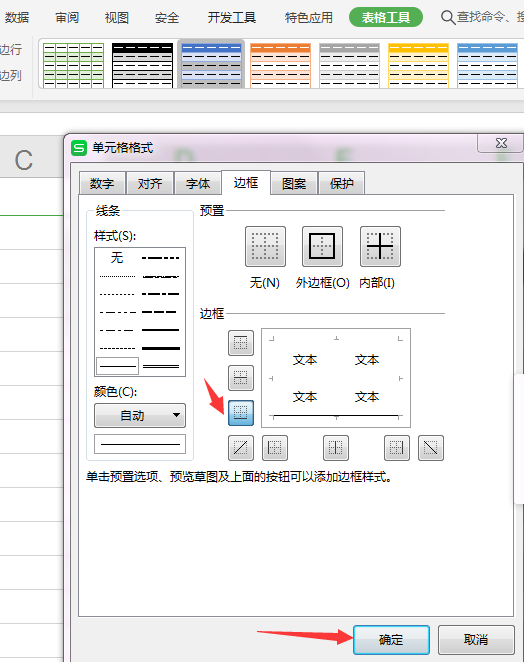Toggle the highlighted bottom border button
The image size is (524, 662).
point(241,412)
